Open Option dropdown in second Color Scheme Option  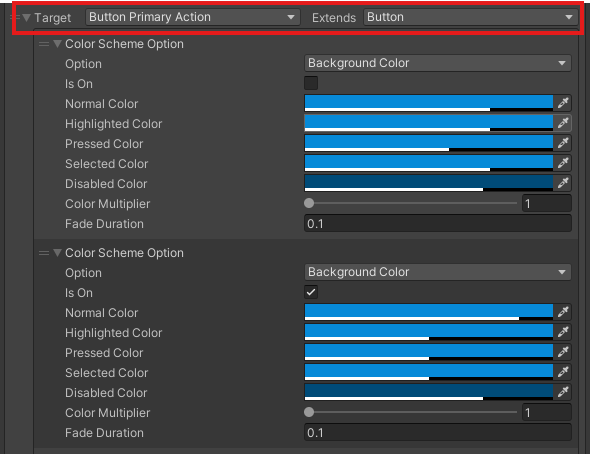[438, 272]
